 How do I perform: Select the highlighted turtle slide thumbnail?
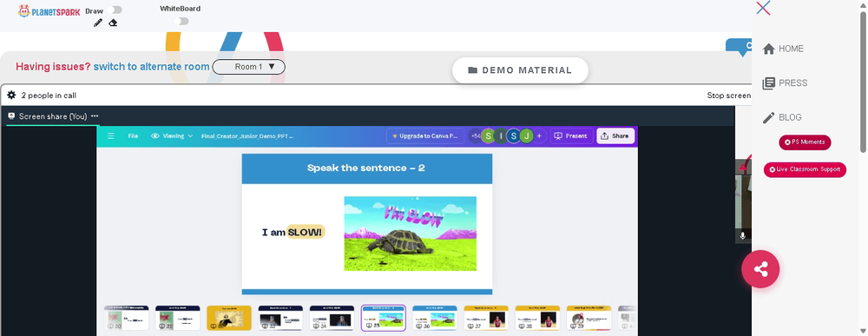[x=383, y=318]
